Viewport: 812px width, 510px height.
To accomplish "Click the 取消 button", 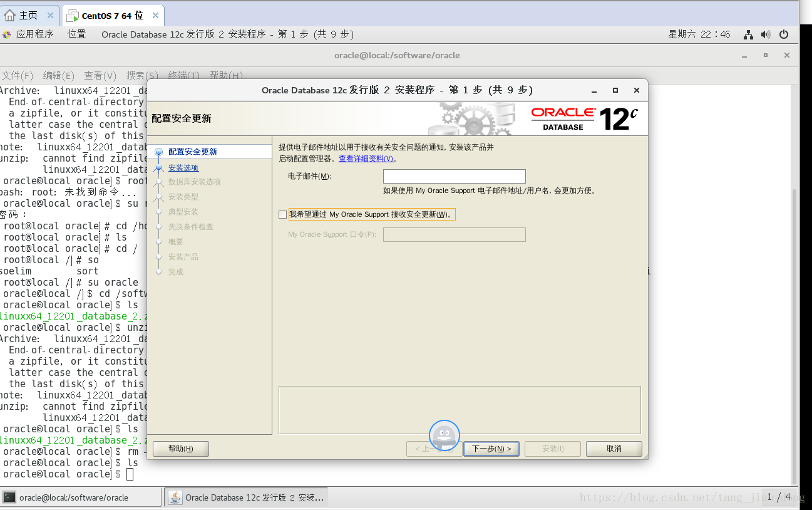I will 614,449.
